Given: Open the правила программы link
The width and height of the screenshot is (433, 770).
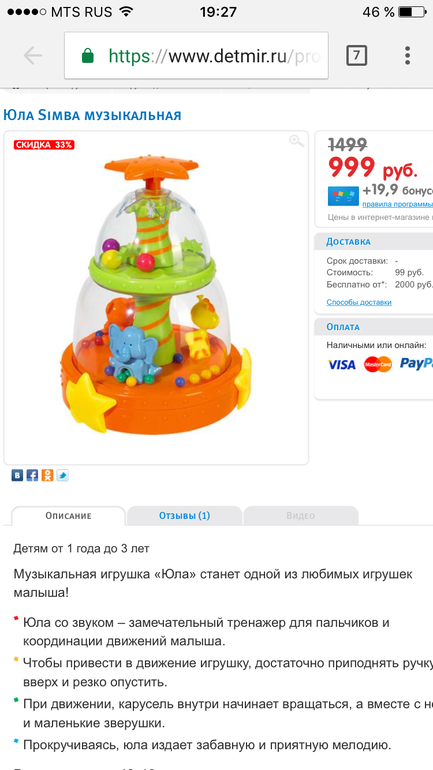Looking at the screenshot, I should [x=398, y=204].
